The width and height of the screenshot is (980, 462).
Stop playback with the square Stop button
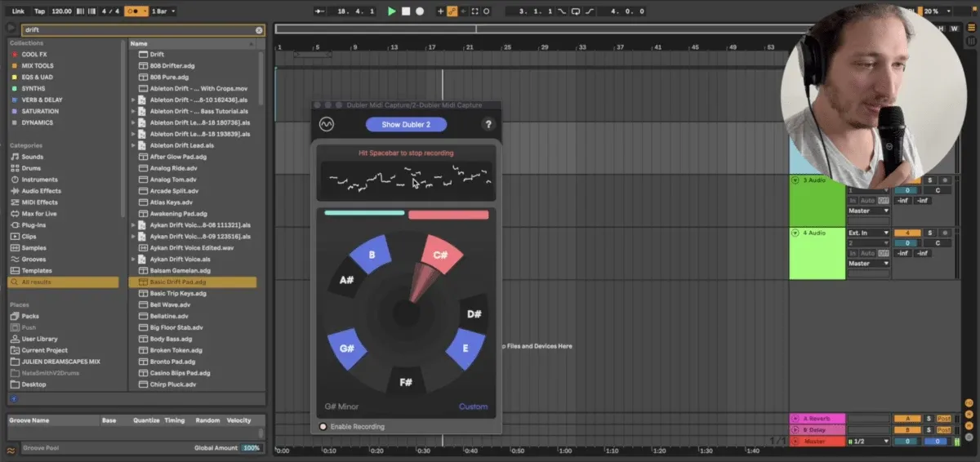(x=406, y=11)
